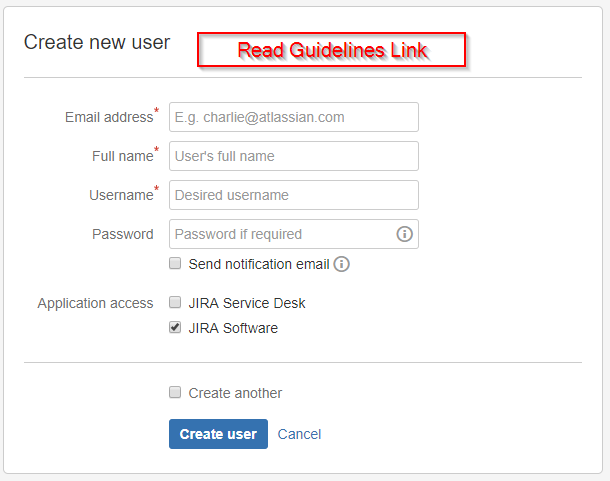The height and width of the screenshot is (481, 610).
Task: Click the info icon beside Send notification email
Action: (x=342, y=264)
